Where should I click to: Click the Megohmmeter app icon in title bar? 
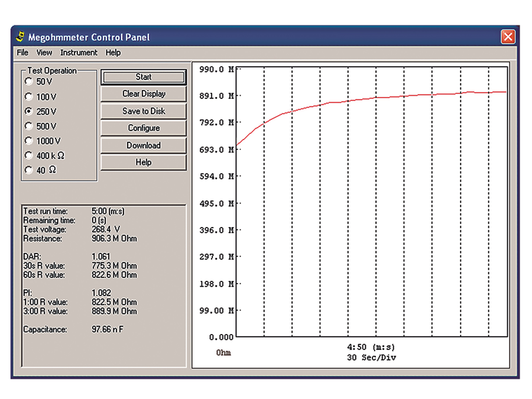pos(20,37)
